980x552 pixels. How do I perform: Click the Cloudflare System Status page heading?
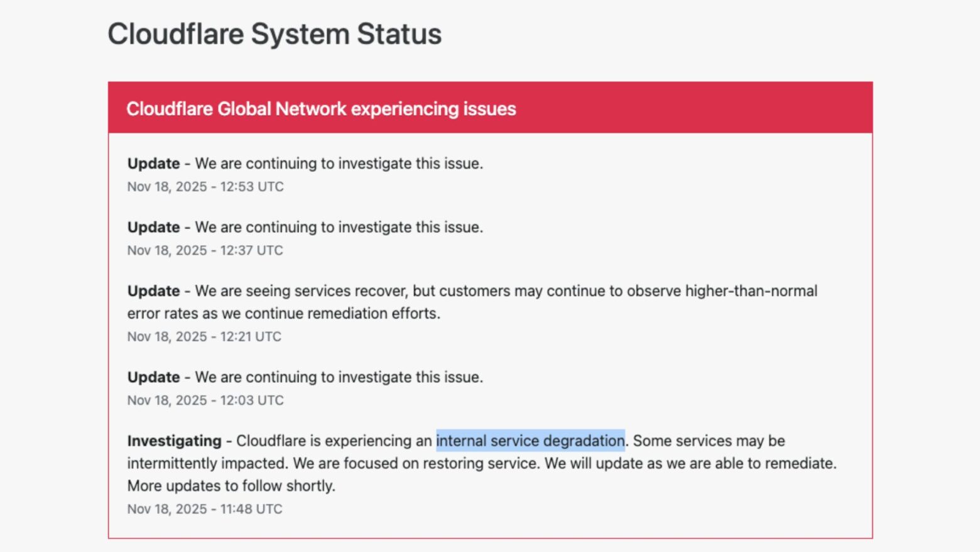(275, 34)
